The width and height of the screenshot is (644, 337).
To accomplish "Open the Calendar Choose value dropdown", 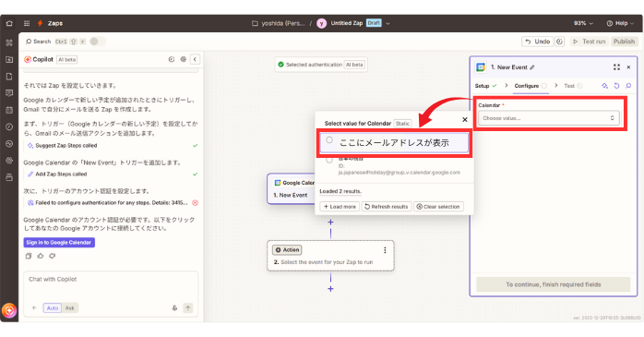I will point(549,118).
